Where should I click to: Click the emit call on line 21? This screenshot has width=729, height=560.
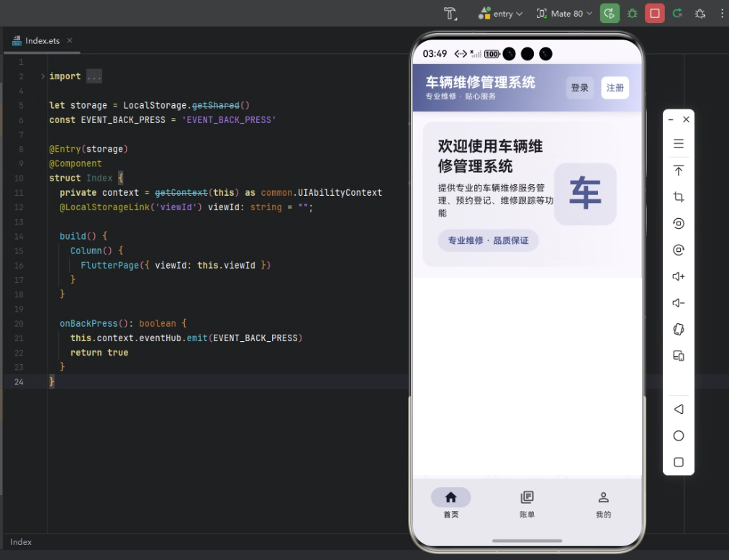click(x=197, y=338)
